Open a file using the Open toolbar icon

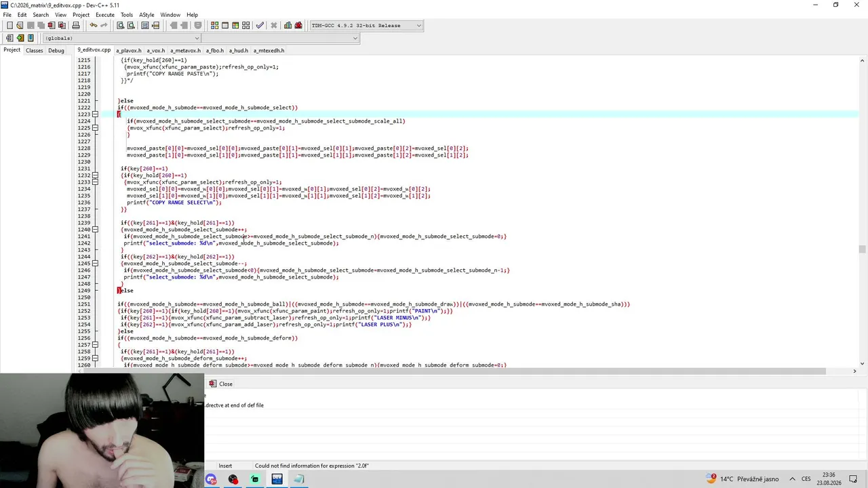(20, 26)
